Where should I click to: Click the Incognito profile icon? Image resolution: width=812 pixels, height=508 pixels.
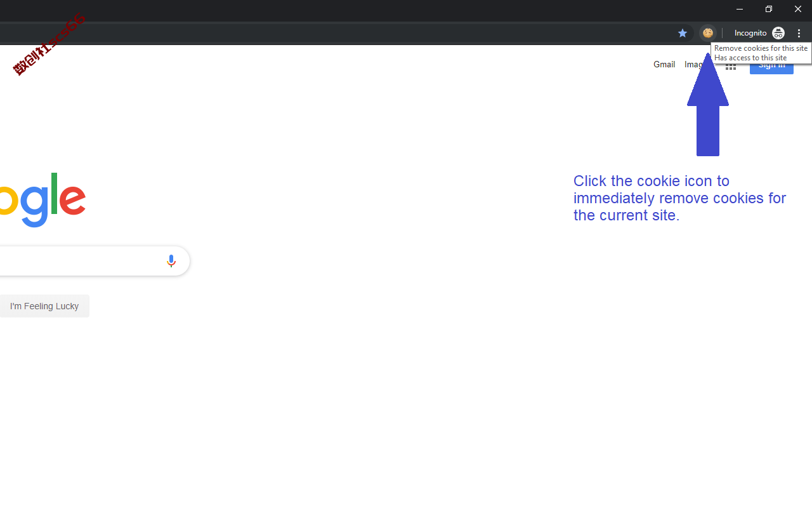(x=778, y=33)
